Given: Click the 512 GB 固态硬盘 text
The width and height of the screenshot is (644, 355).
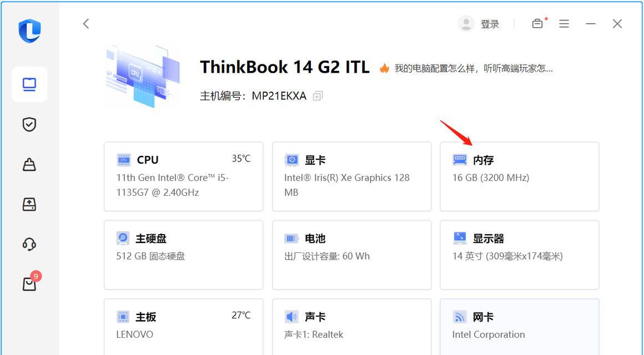Looking at the screenshot, I should point(151,256).
